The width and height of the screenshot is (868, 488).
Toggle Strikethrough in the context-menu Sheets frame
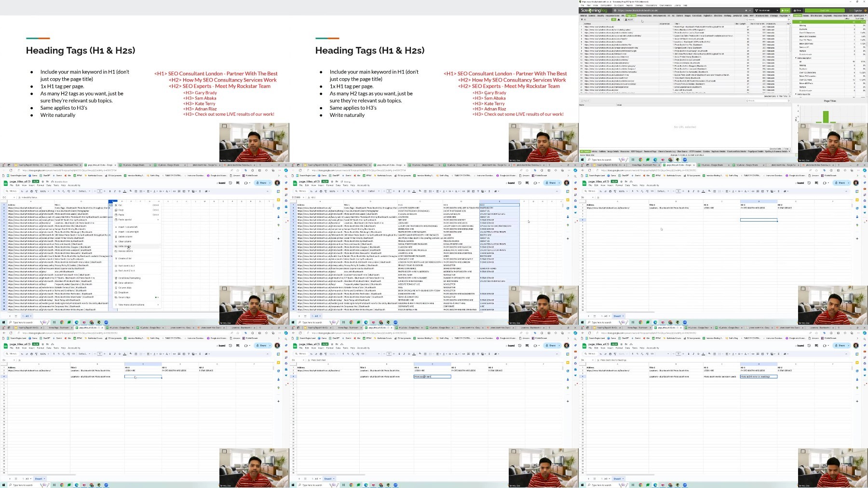119,191
